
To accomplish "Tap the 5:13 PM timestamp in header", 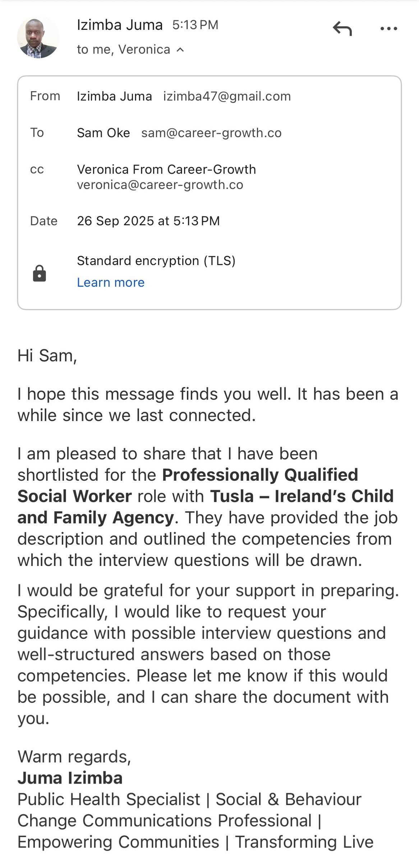I will 195,25.
